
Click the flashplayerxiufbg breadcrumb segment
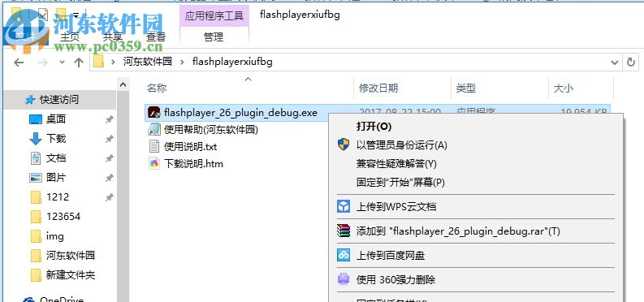232,62
